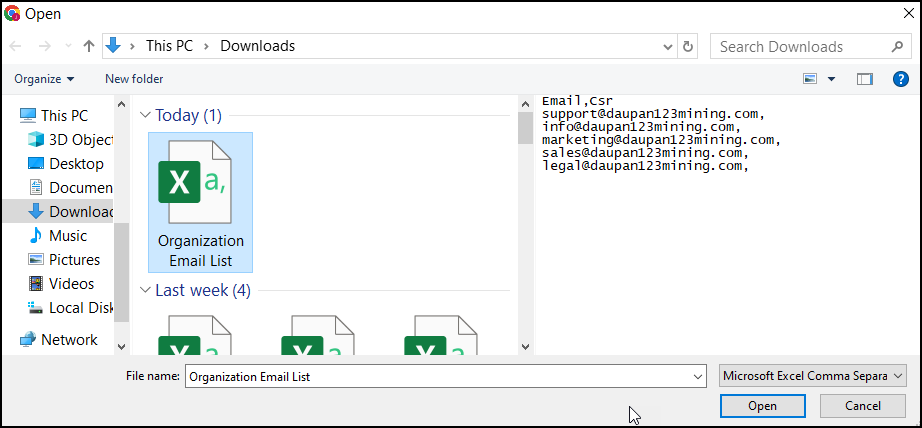Toggle the preview pane icon
922x428 pixels.
tap(865, 79)
